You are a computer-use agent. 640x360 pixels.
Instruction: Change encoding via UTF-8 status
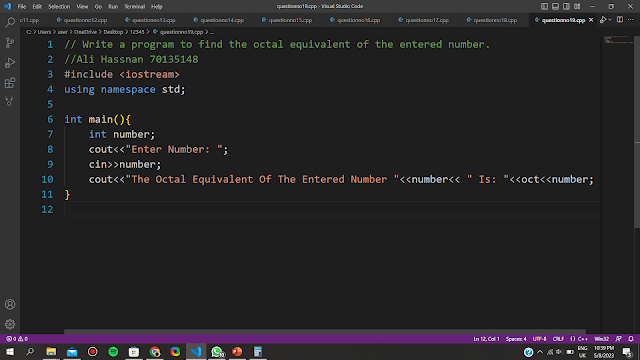(x=539, y=339)
